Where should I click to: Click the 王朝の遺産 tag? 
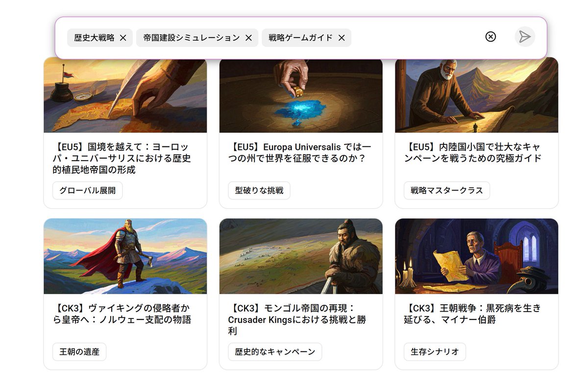(79, 352)
